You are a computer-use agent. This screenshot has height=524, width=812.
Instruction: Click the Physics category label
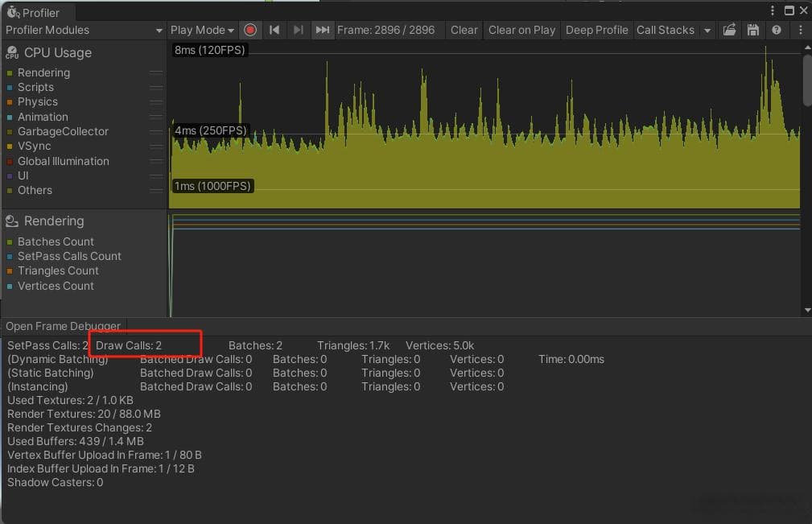(38, 102)
